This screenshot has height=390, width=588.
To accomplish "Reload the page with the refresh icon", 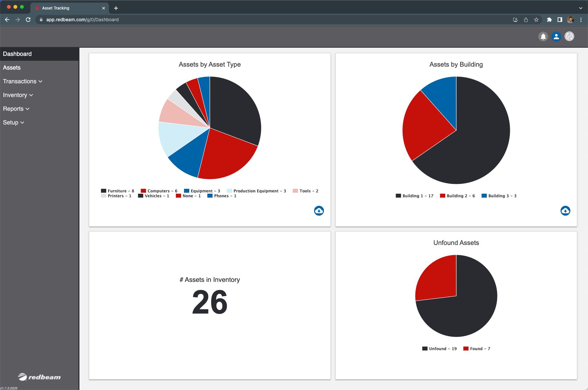I will tap(28, 20).
